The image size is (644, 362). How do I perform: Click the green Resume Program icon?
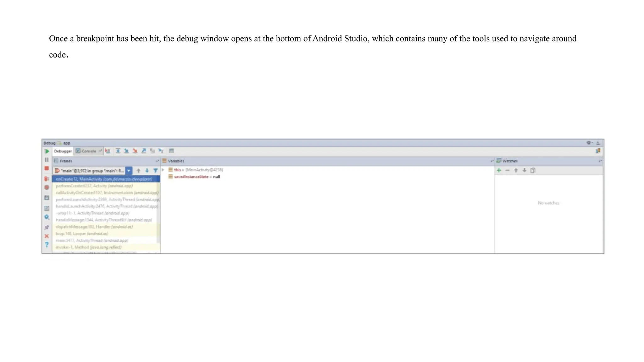point(47,151)
